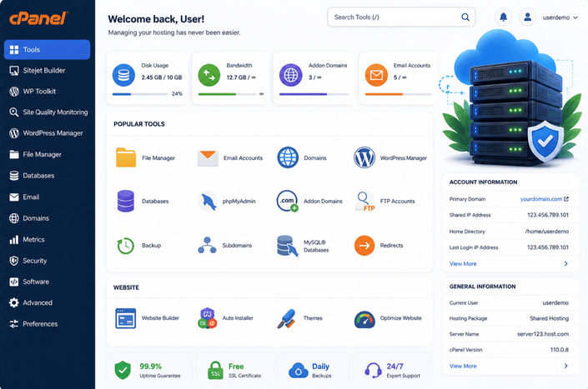Click the yourdomain.com primary domain link
The height and width of the screenshot is (389, 588).
pos(540,199)
